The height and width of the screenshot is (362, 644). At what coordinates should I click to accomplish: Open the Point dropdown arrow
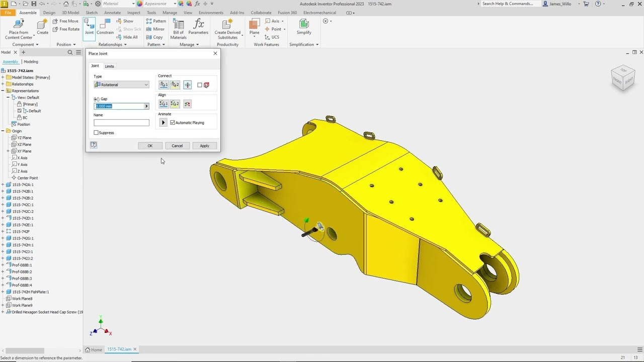click(x=284, y=29)
